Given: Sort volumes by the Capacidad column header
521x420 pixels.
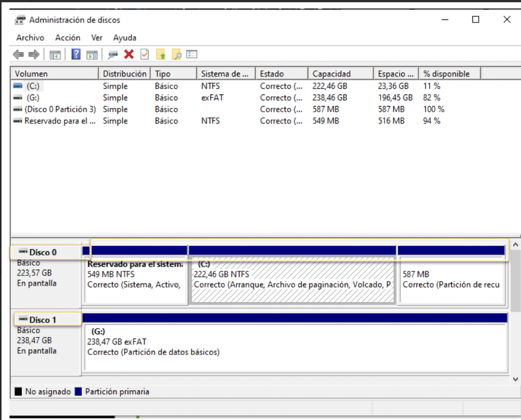Looking at the screenshot, I should pos(340,73).
